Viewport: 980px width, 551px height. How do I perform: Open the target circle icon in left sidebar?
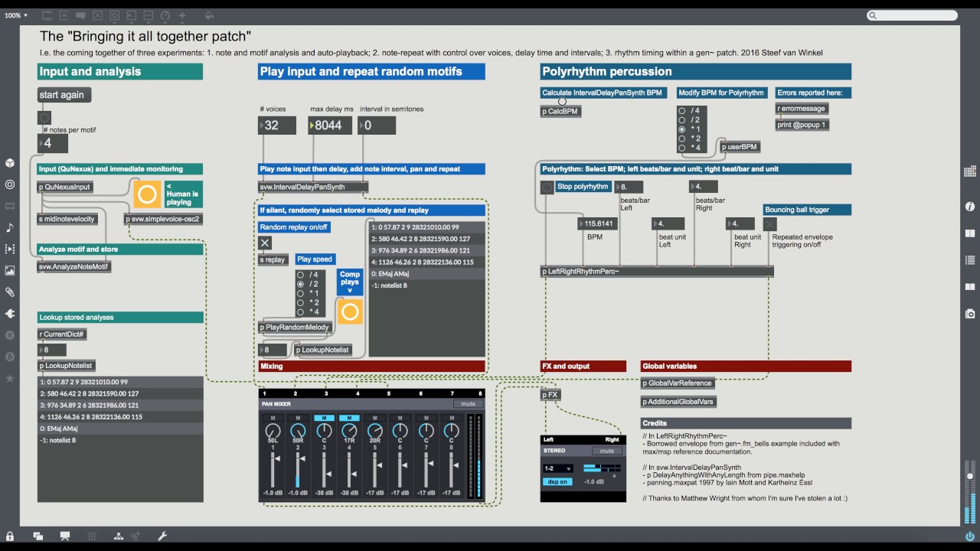click(10, 184)
